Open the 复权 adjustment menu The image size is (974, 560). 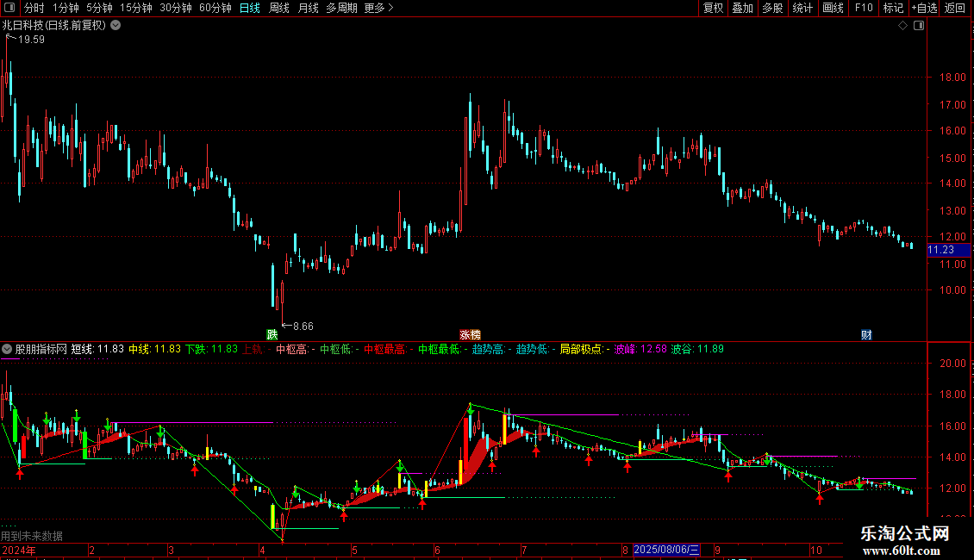point(713,8)
